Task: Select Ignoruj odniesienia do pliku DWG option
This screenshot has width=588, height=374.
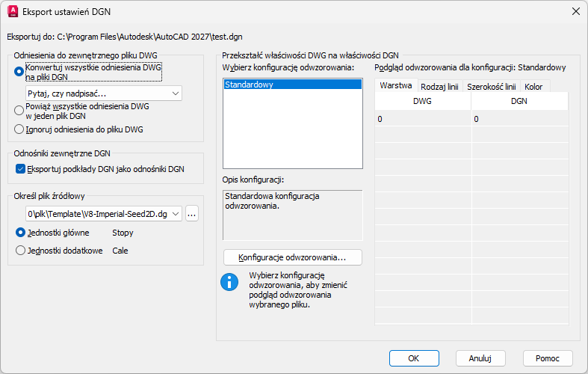Action: tap(19, 129)
